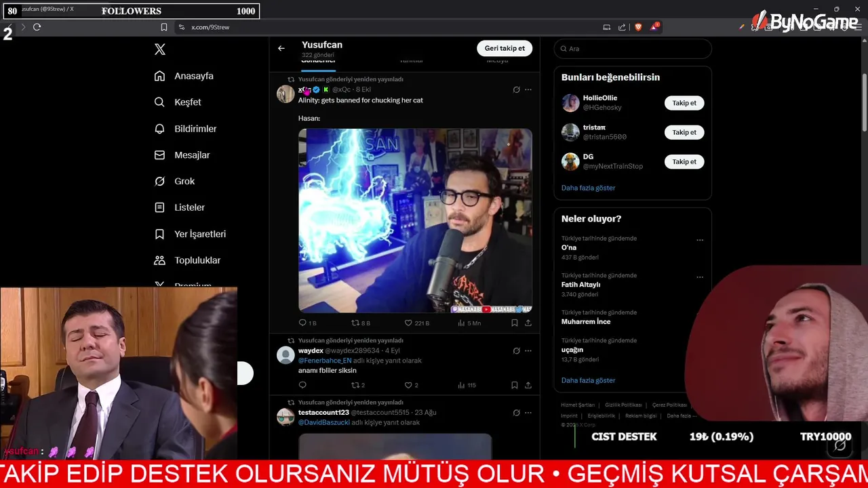Open HollieOllie's profile avatar
The height and width of the screenshot is (488, 868).
(x=570, y=103)
